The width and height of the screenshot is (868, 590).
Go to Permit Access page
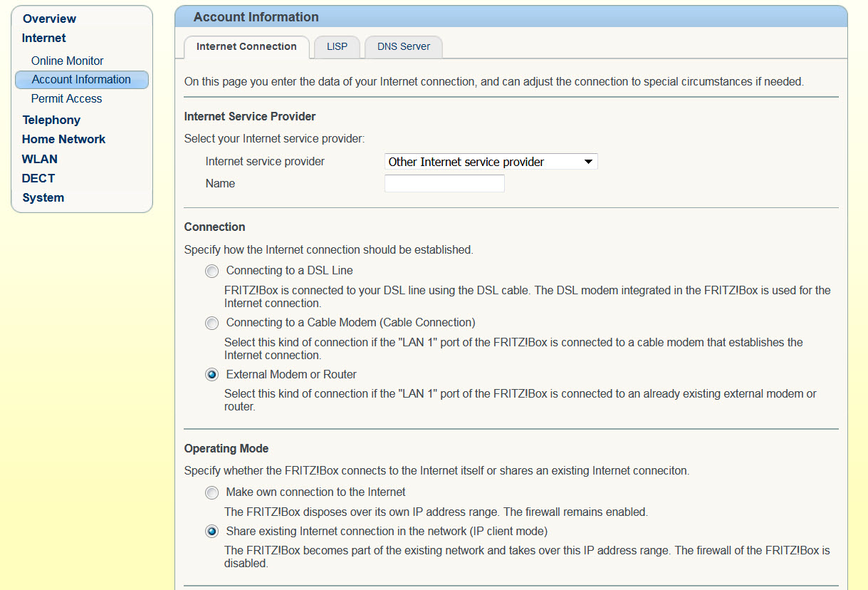pos(66,99)
